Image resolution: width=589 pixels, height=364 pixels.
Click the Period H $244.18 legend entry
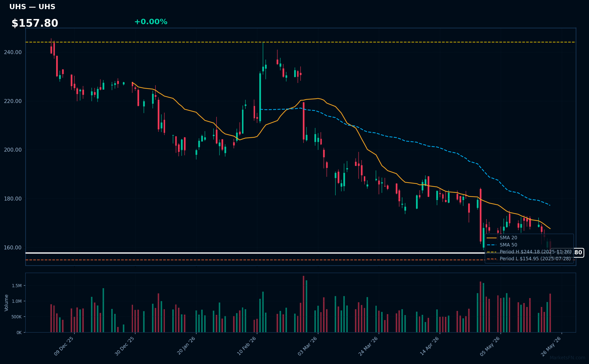pos(529,252)
